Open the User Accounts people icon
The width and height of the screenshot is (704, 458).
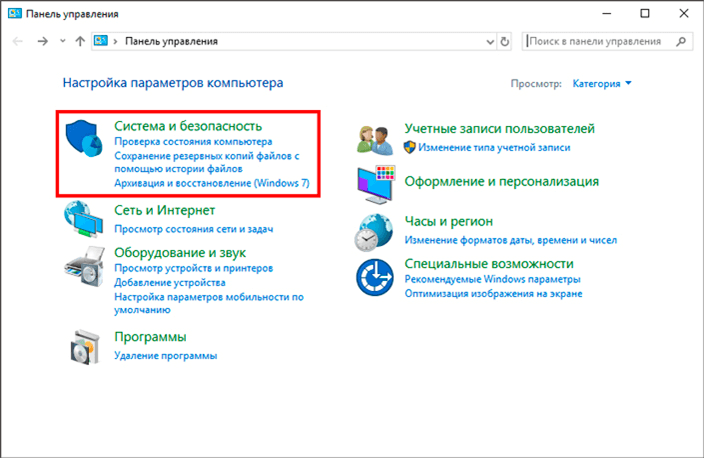[375, 140]
